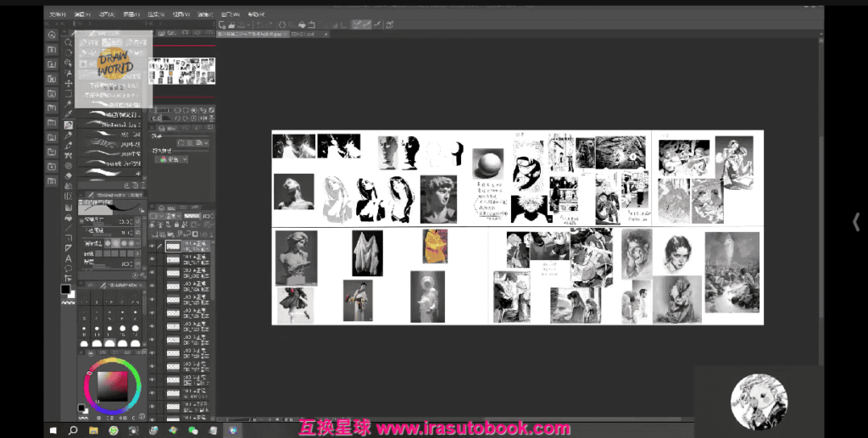This screenshot has height=438, width=868.
Task: Select the Balloon speech bubble tool
Action: [x=68, y=269]
